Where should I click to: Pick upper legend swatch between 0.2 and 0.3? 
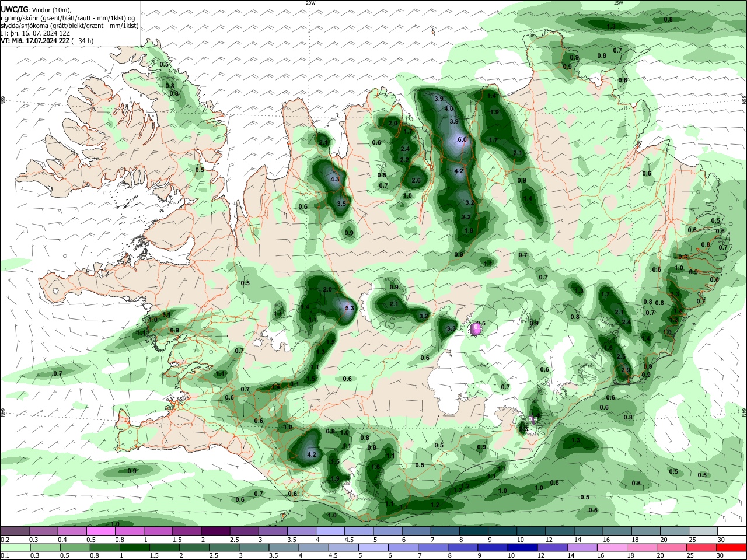15,531
